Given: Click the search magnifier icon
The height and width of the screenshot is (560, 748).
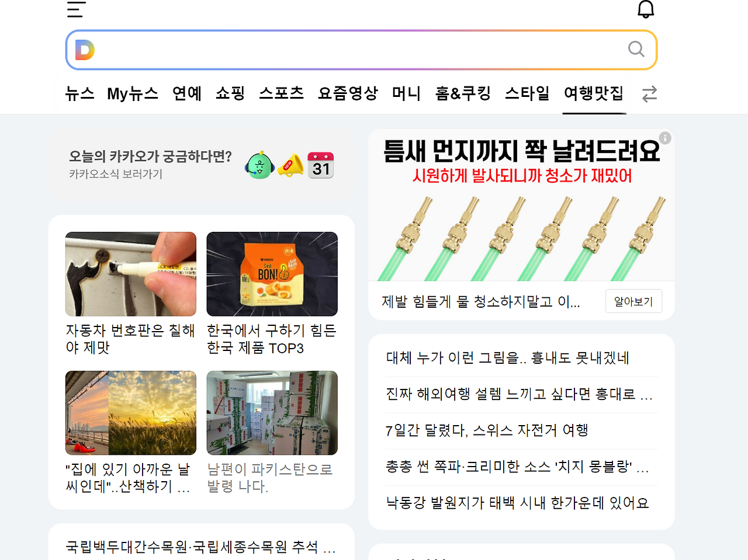Looking at the screenshot, I should (636, 50).
